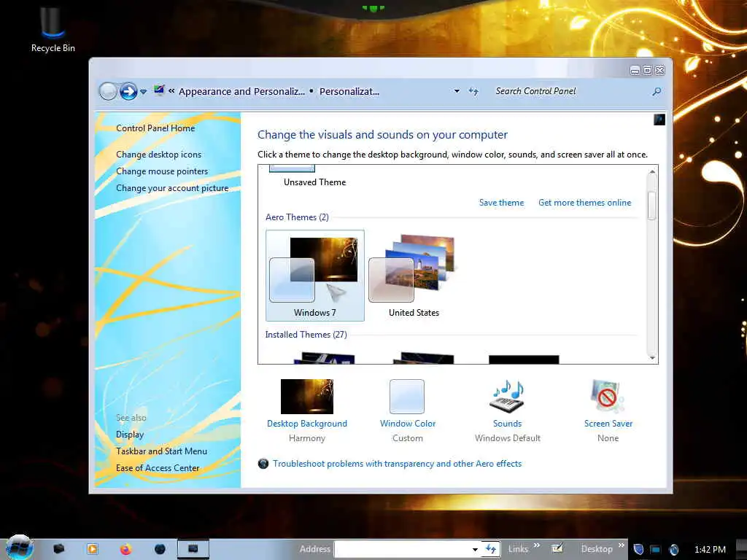The height and width of the screenshot is (560, 747).
Task: Open Taskbar and Start Menu link
Action: click(161, 451)
